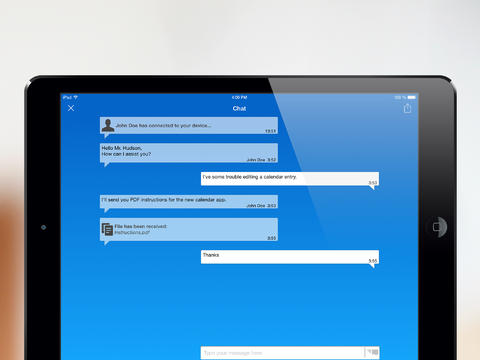Tap the share icon in chat header

point(407,108)
